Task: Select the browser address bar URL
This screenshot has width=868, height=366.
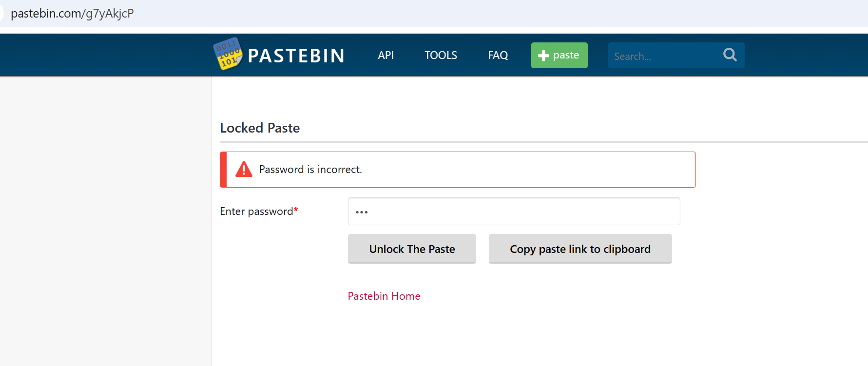Action: coord(72,13)
